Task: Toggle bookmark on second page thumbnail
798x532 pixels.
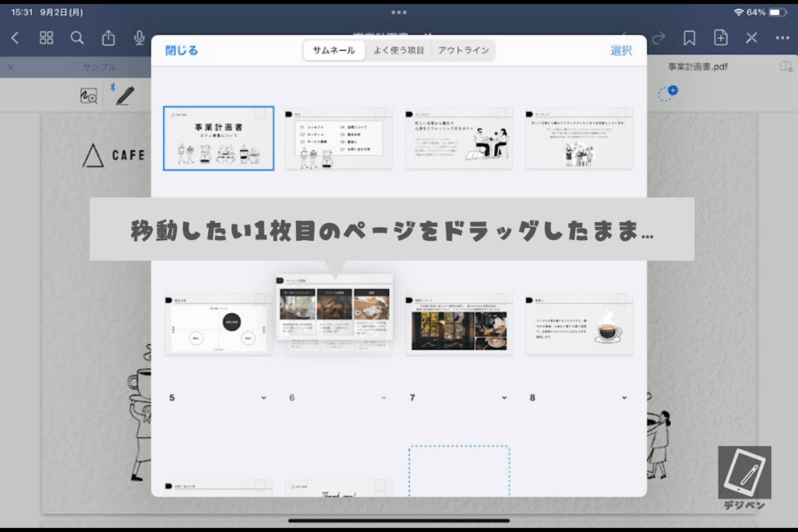Action: tap(381, 114)
